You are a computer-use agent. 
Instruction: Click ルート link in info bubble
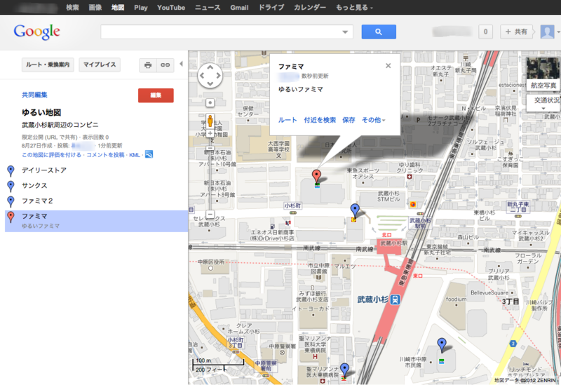point(288,120)
